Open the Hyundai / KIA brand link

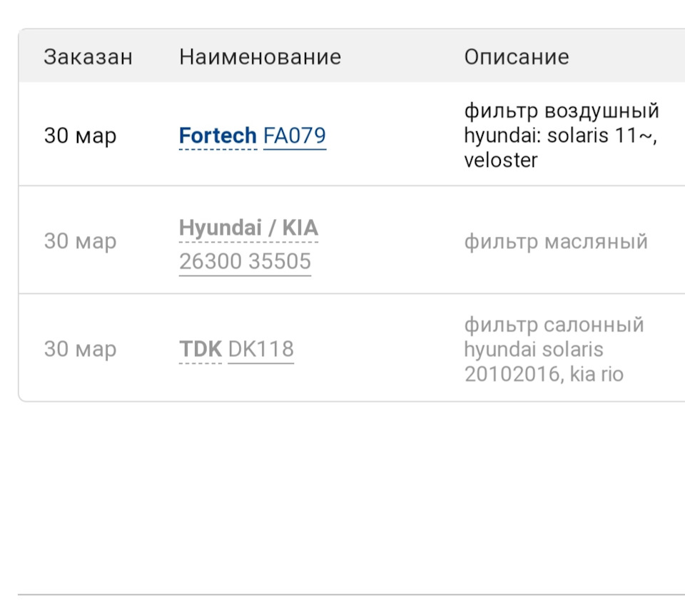click(x=248, y=228)
